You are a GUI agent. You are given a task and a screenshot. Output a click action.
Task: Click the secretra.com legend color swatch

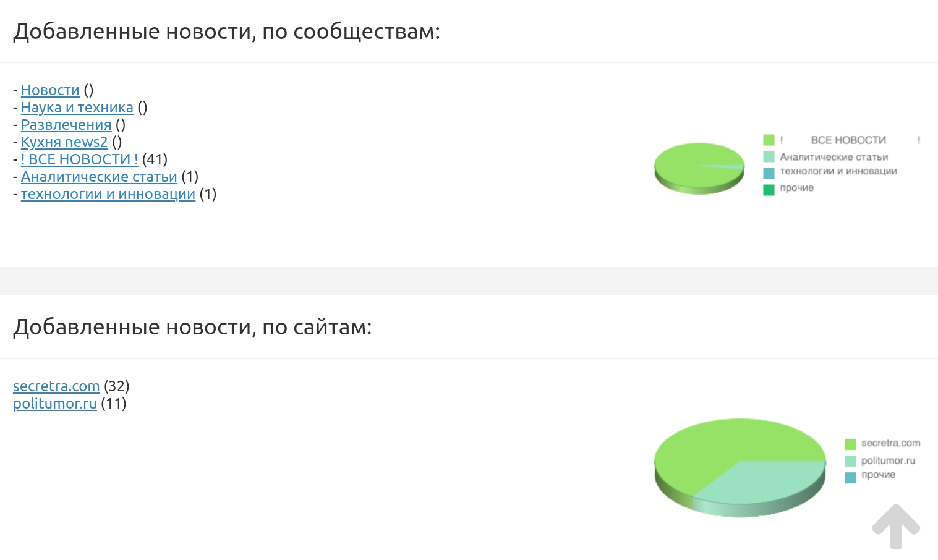pyautogui.click(x=850, y=444)
